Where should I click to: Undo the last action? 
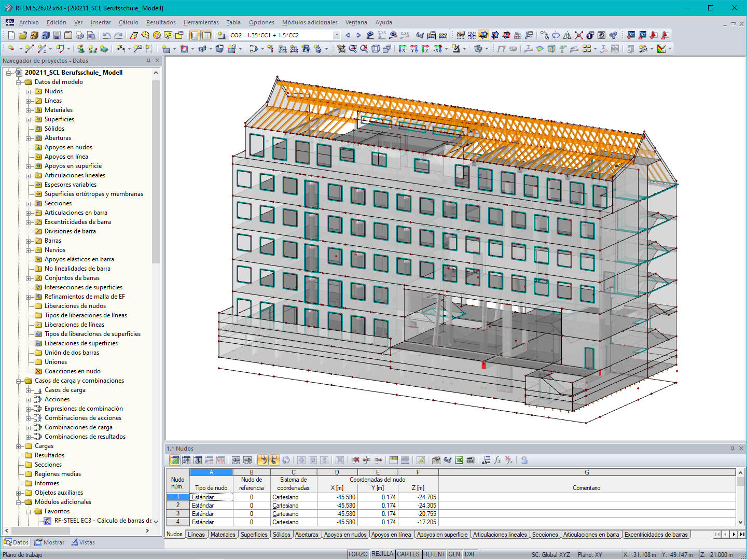(107, 35)
